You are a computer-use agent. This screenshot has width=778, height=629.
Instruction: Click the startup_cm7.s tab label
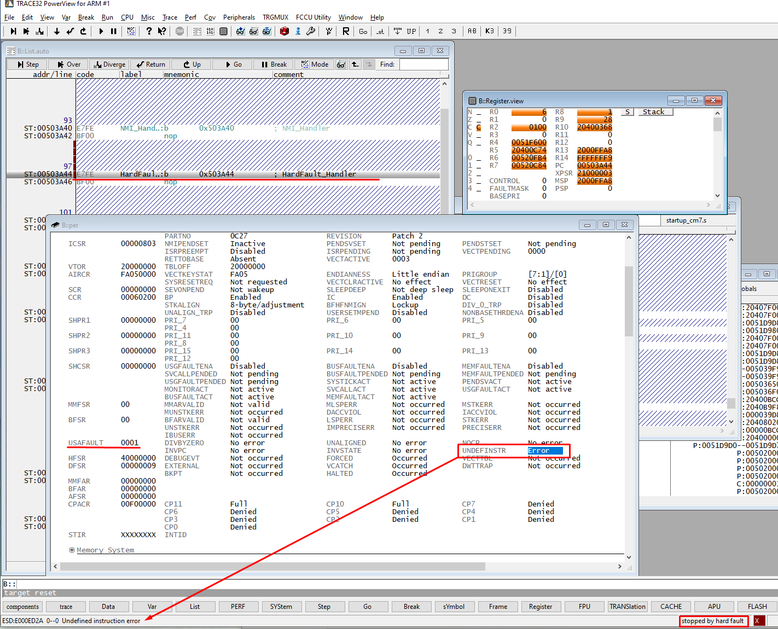coord(686,220)
